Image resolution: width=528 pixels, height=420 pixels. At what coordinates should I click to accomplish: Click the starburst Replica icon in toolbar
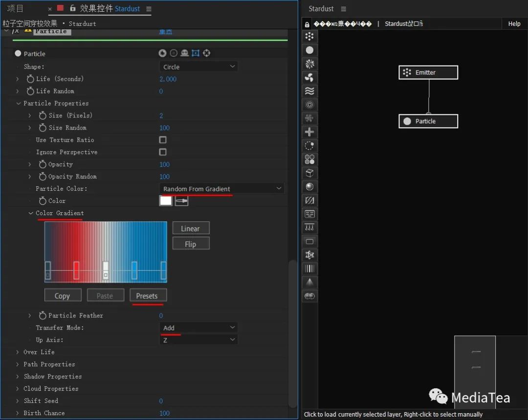coord(309,64)
